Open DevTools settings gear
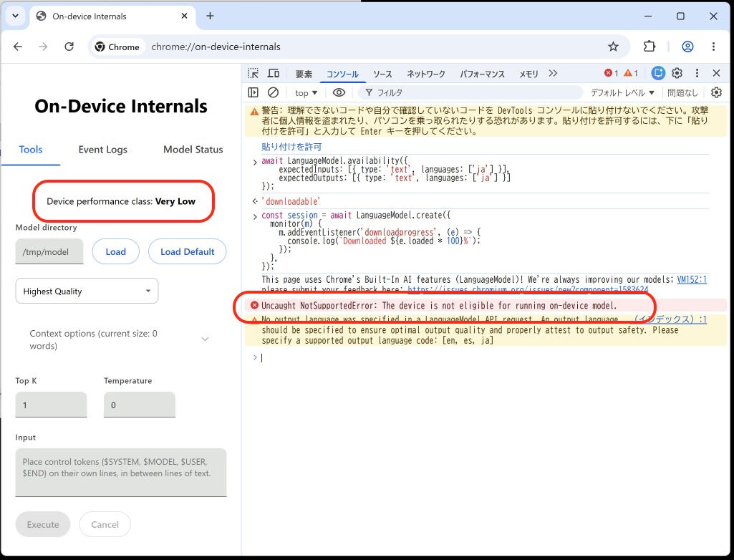 pyautogui.click(x=677, y=73)
